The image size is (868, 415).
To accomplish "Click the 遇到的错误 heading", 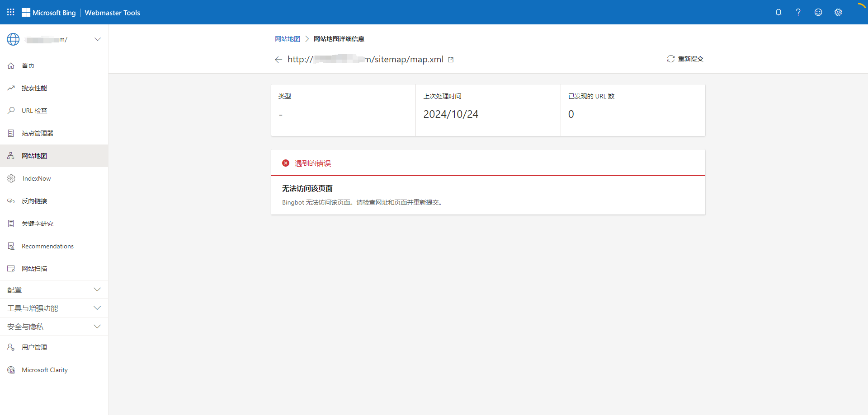I will (313, 163).
